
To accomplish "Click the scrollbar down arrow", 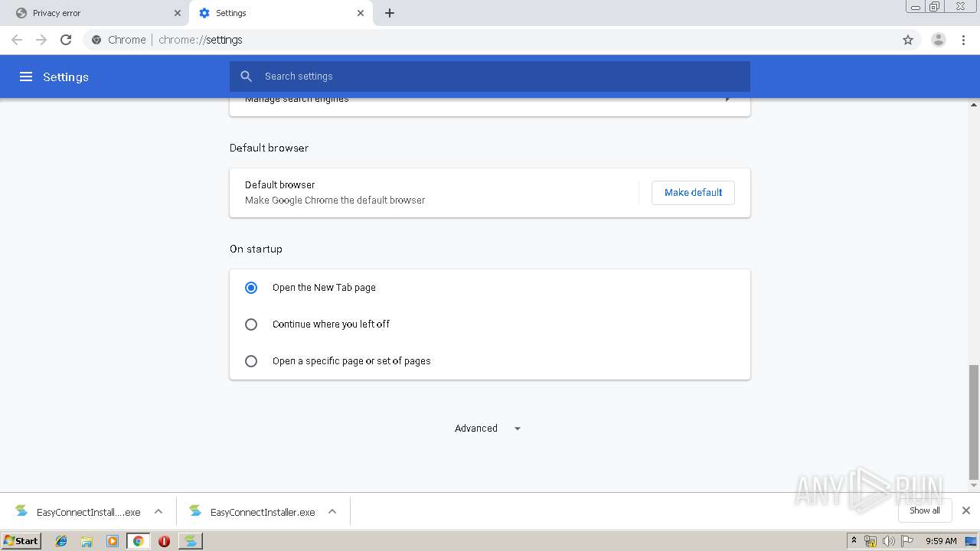I will pyautogui.click(x=974, y=486).
